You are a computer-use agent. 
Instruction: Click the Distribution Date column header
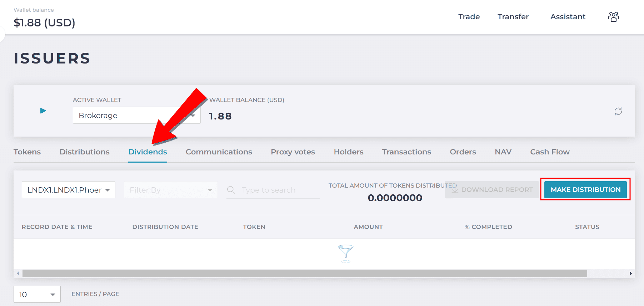click(165, 227)
